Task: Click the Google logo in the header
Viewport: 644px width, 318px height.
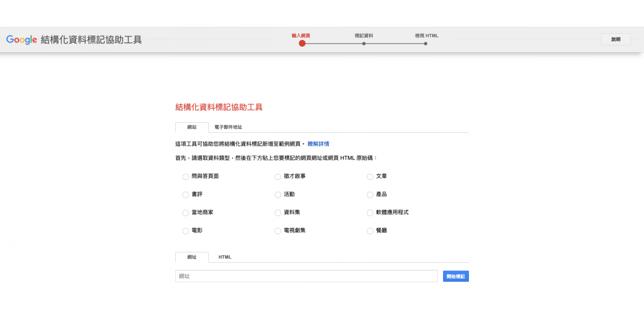Action: [x=21, y=40]
